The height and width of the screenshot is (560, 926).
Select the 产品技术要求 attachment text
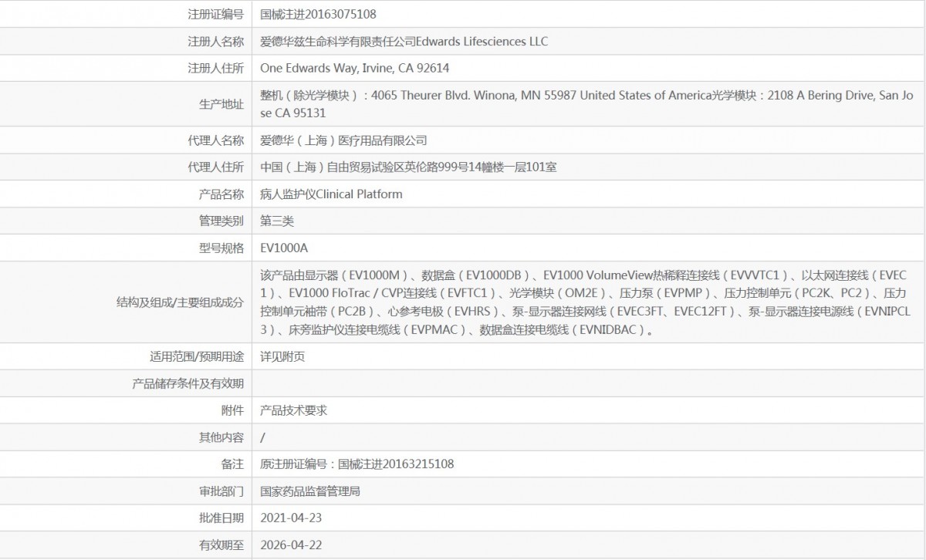click(x=293, y=410)
